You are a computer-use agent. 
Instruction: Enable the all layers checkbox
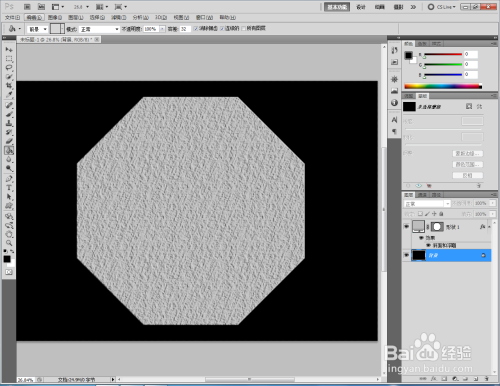(x=243, y=29)
